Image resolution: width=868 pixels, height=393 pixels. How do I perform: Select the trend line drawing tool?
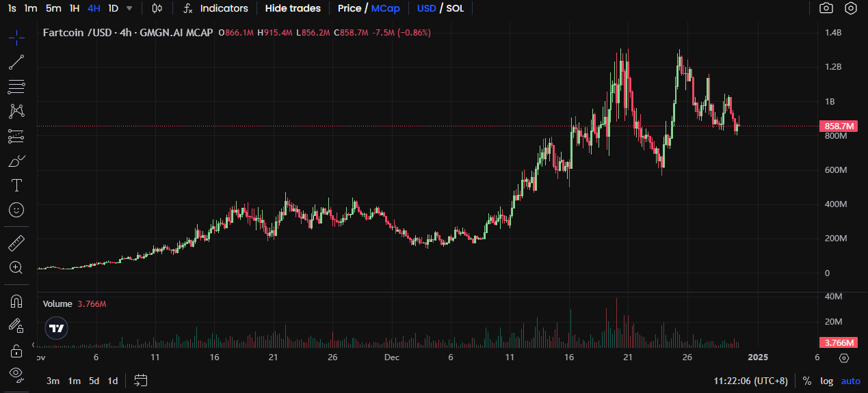pos(16,62)
